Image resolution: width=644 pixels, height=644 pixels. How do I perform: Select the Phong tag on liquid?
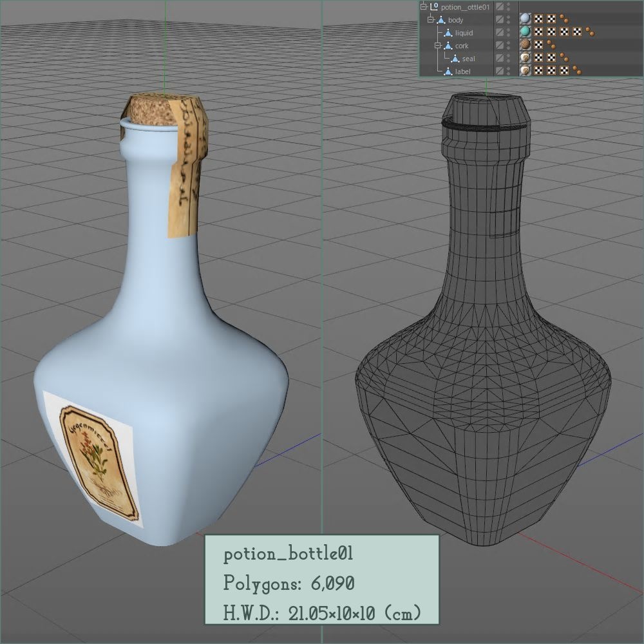coord(590,32)
